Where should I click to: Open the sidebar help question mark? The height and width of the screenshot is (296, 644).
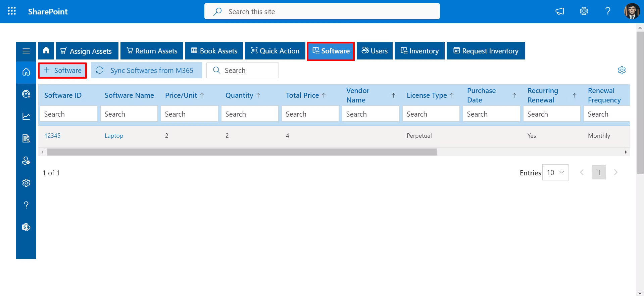click(x=26, y=205)
